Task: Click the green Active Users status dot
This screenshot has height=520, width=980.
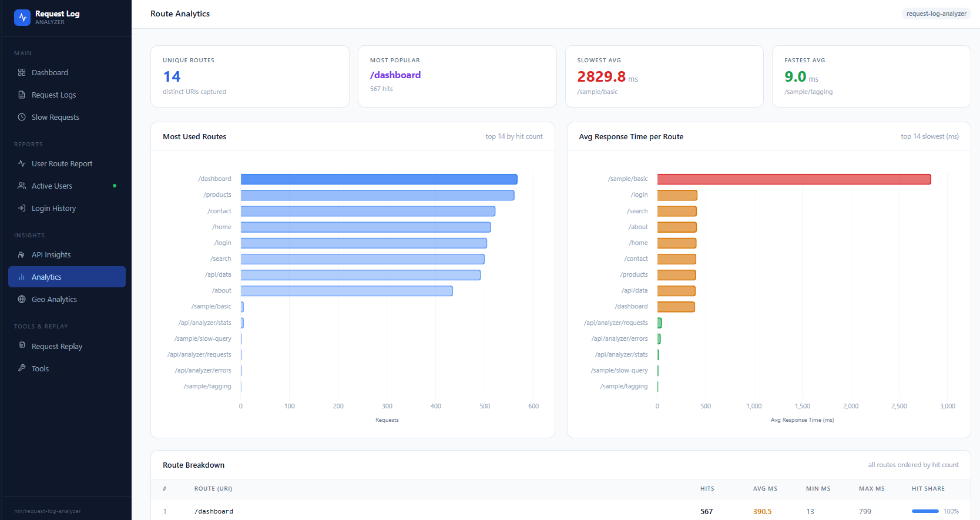Action: point(115,186)
